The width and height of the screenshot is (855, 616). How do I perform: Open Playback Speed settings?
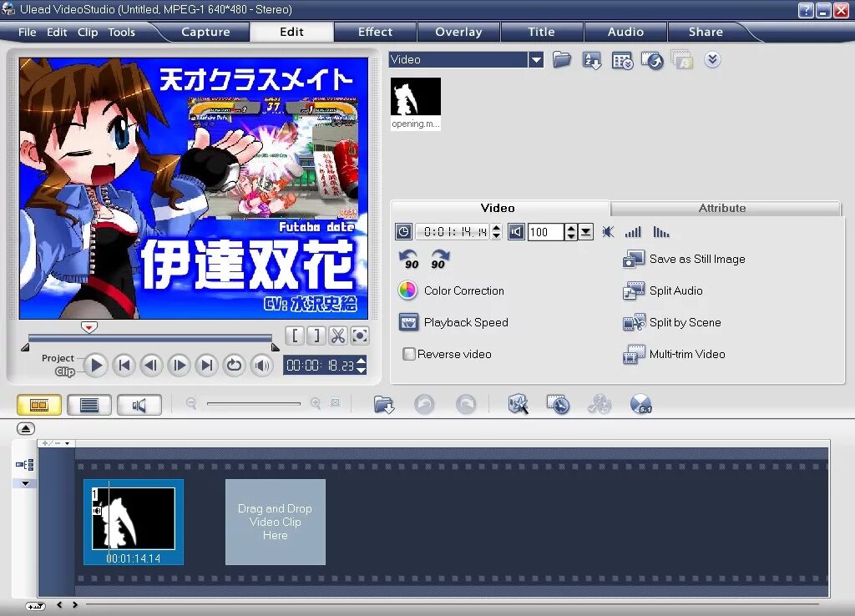[x=453, y=322]
